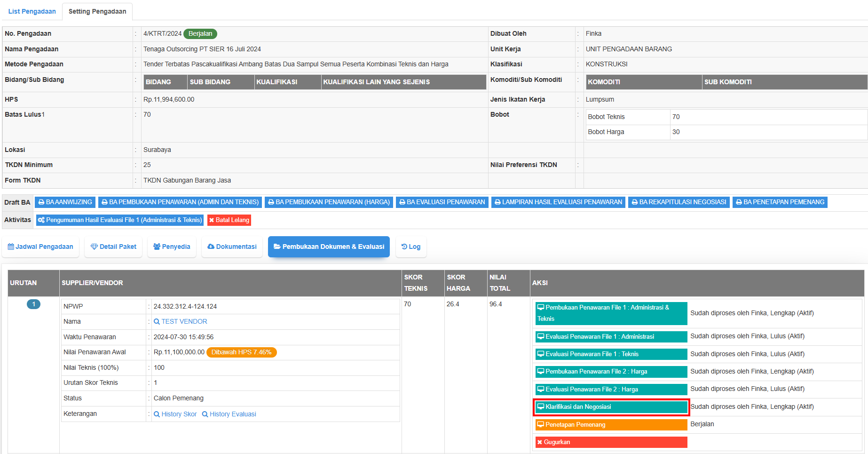
Task: Open Evaluasi Penawaran File 2 : Harga
Action: coord(611,390)
